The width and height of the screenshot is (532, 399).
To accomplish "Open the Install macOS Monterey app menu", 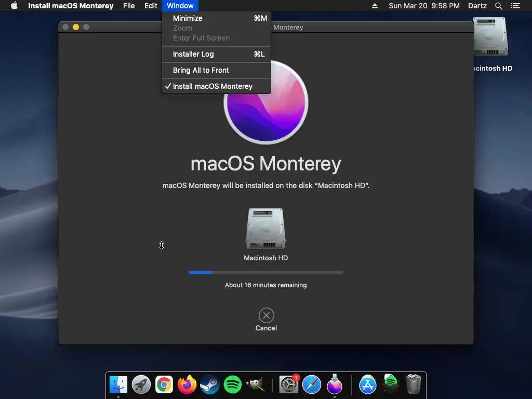I will pyautogui.click(x=71, y=6).
